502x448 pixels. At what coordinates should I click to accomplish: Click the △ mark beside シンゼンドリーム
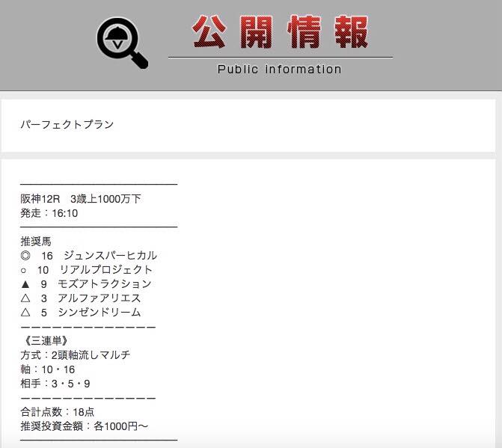point(25,312)
